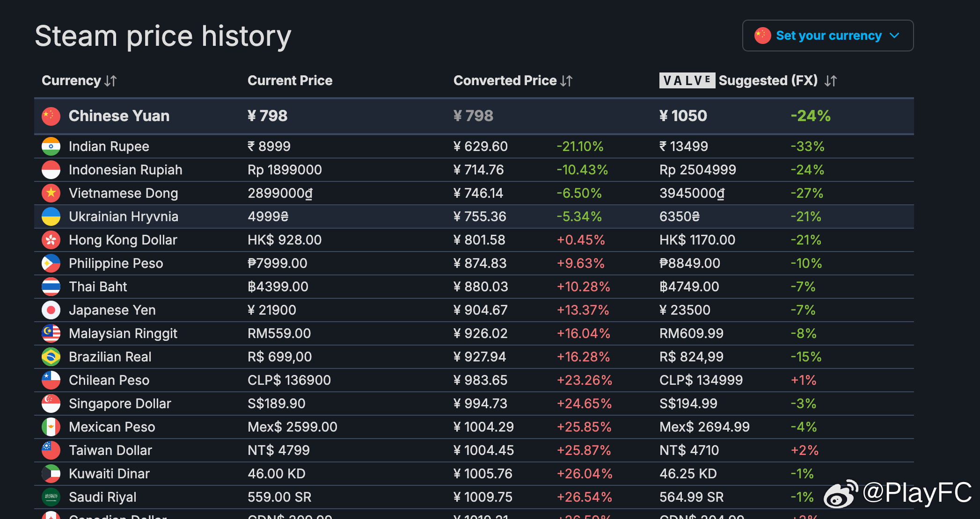Click the VALVE logo in column header
980x519 pixels.
[x=687, y=80]
